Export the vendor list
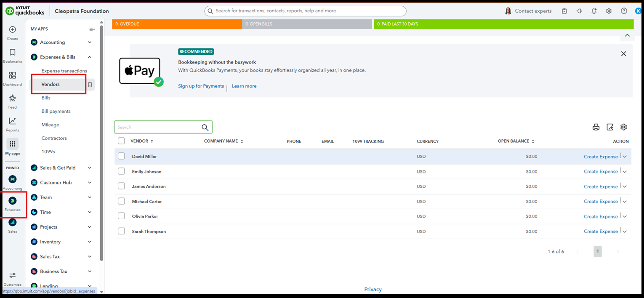Viewport: 644px width, 298px height. (x=610, y=127)
